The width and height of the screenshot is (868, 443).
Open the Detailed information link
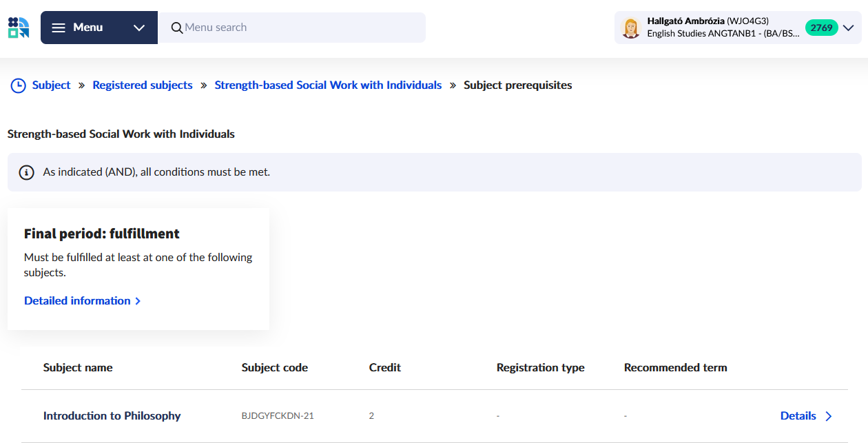coord(77,301)
